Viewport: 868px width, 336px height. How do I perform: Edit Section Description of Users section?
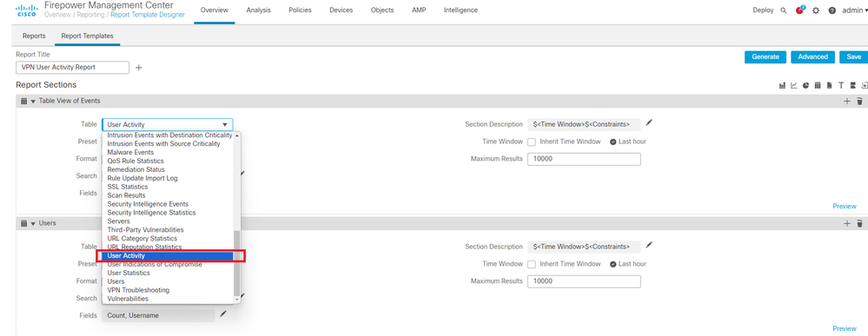tap(649, 245)
